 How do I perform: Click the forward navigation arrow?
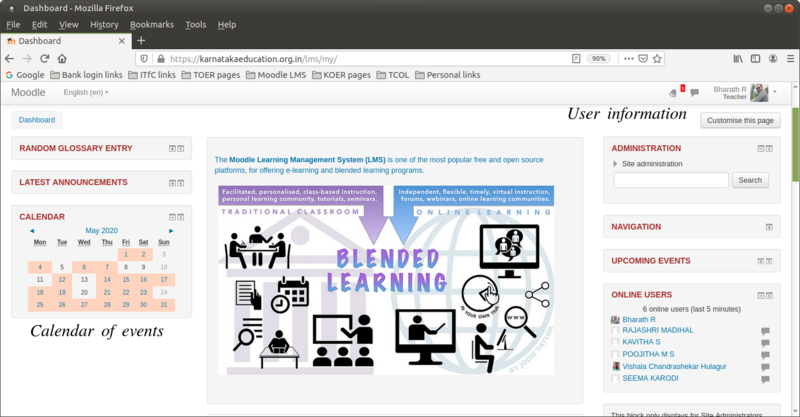tap(27, 59)
